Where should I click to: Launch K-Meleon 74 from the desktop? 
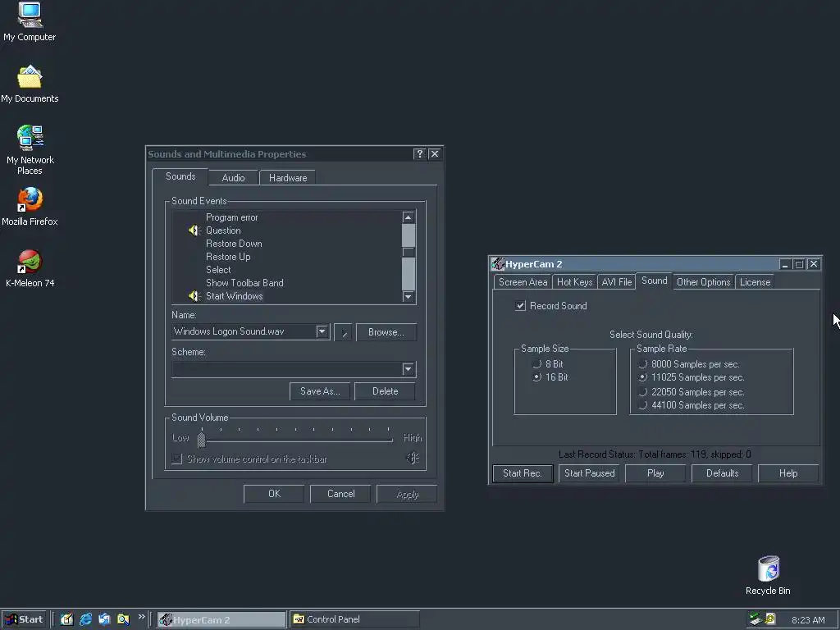[30, 268]
